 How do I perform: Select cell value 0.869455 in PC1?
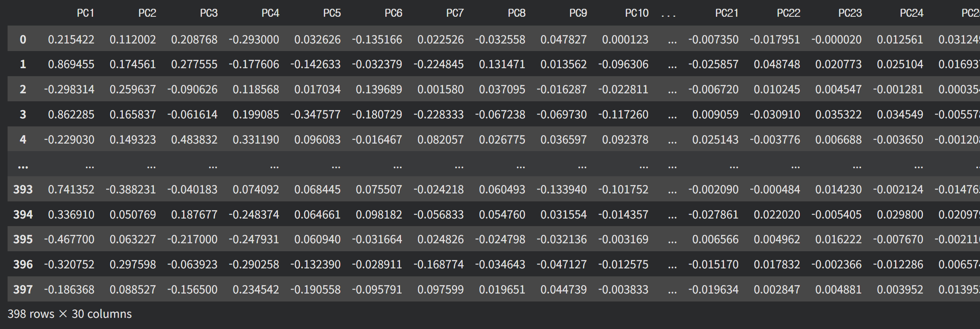[x=71, y=64]
